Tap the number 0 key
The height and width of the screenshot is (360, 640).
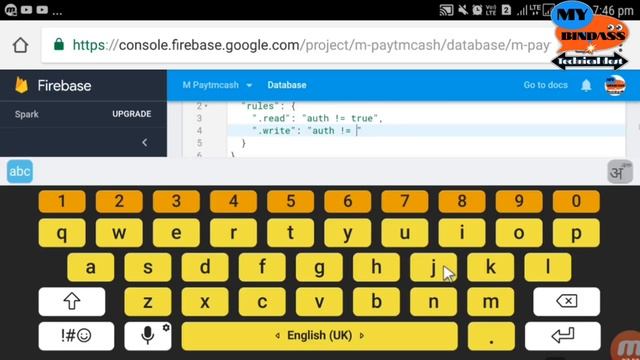[576, 201]
